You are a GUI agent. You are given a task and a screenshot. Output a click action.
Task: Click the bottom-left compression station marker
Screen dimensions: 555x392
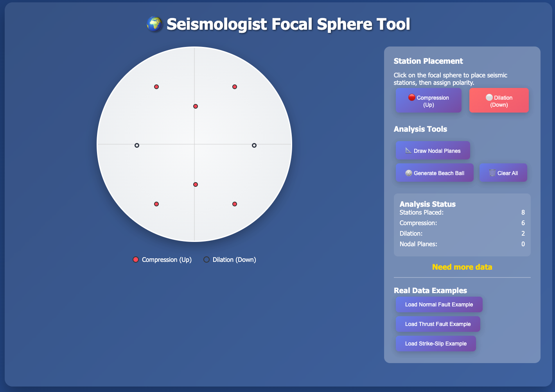coord(156,204)
